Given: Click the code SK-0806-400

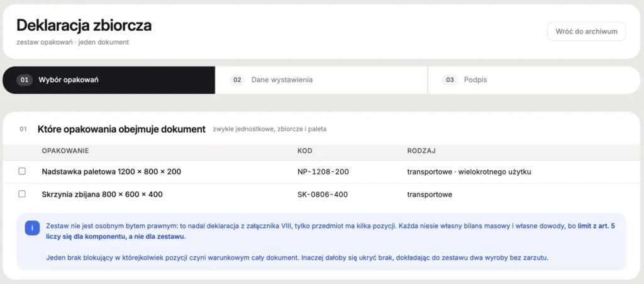Looking at the screenshot, I should (323, 194).
